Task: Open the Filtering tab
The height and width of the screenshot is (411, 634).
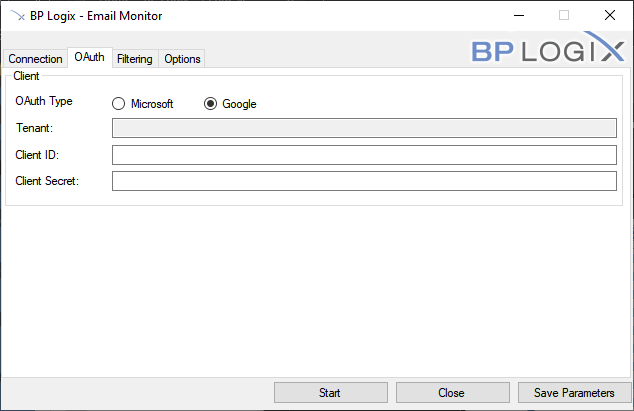Action: pos(134,59)
